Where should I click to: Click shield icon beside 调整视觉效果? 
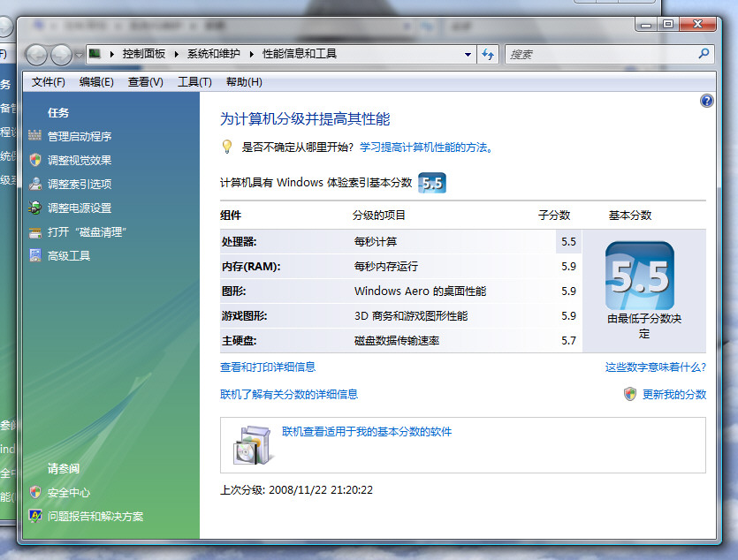[35, 160]
